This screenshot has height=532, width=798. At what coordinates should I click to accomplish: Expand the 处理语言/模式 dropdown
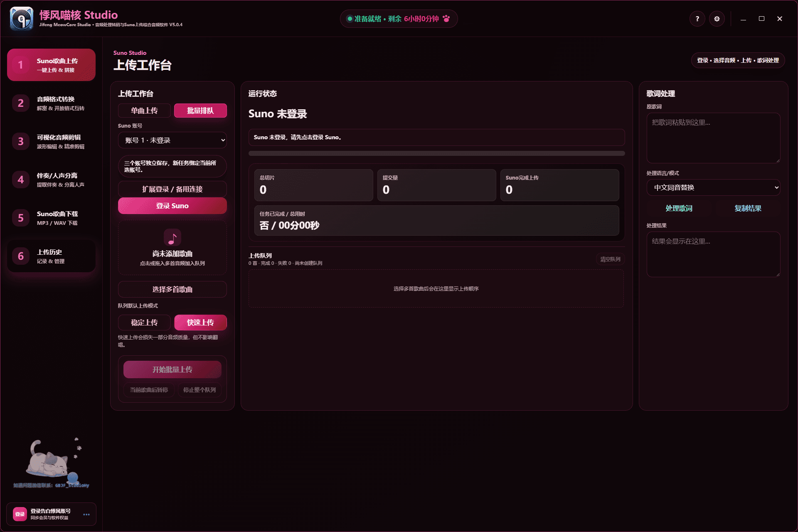point(713,187)
